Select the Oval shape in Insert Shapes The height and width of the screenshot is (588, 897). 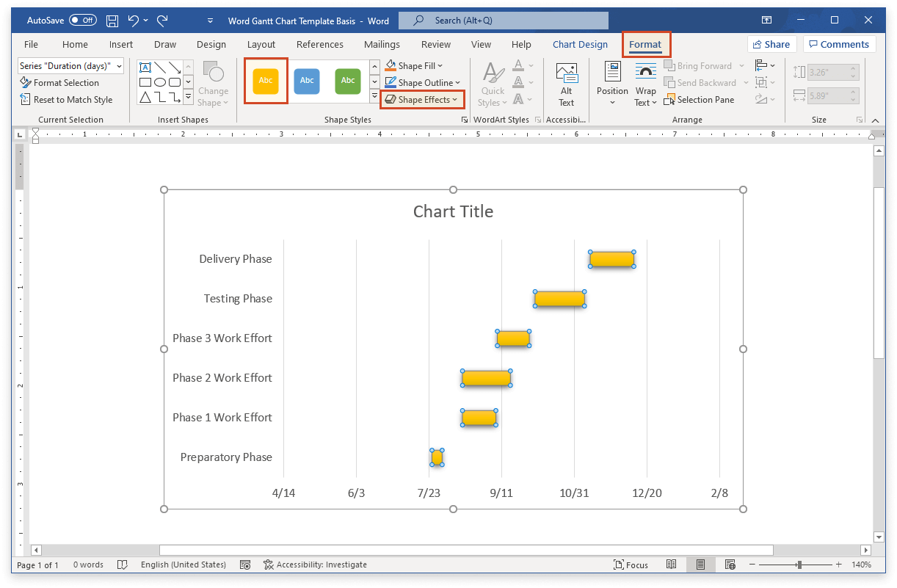(160, 82)
